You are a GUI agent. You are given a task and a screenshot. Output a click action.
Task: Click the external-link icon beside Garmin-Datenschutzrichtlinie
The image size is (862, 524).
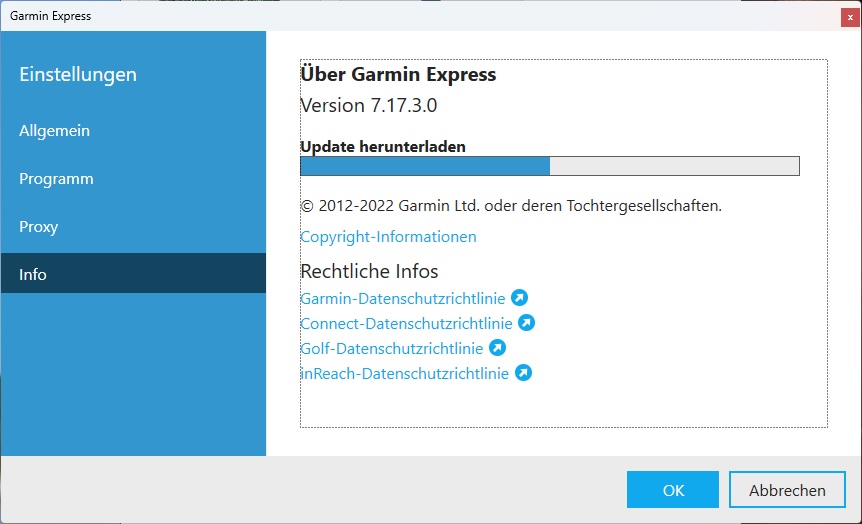519,298
